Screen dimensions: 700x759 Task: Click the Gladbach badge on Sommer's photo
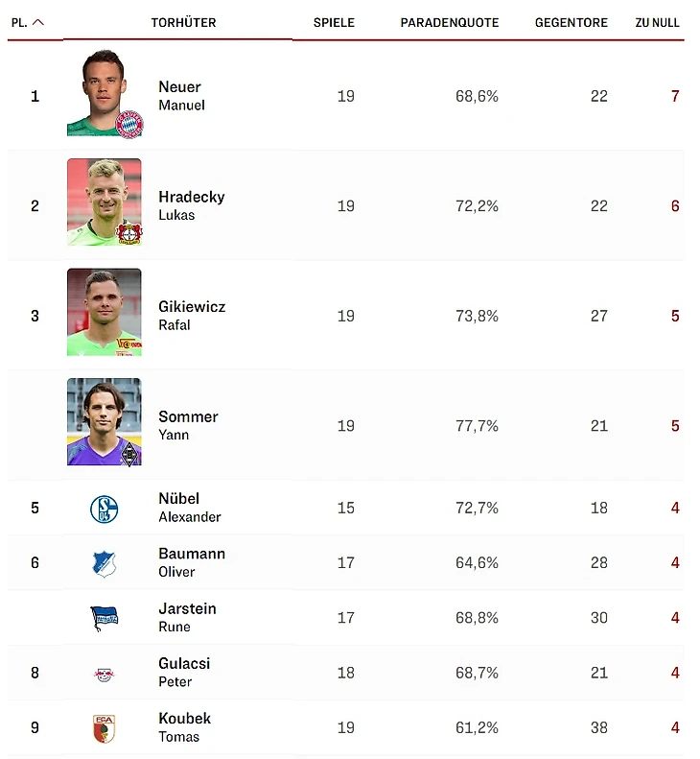pyautogui.click(x=129, y=453)
